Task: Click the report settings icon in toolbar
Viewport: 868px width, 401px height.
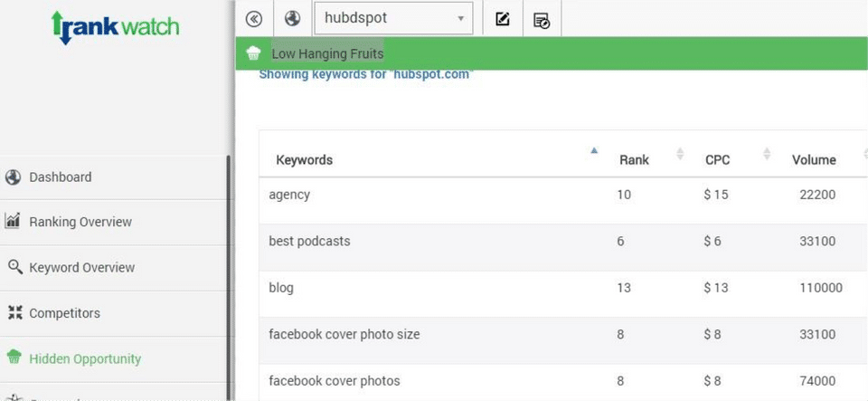Action: (x=542, y=21)
